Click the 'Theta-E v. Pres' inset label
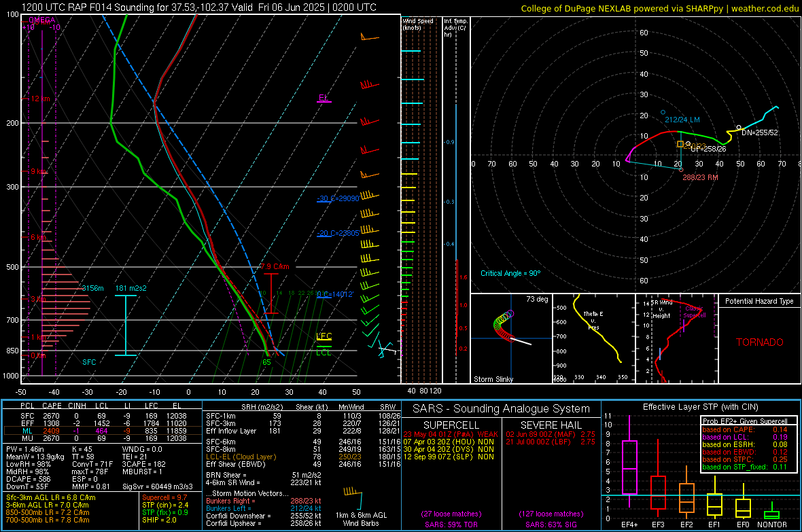The width and height of the screenshot is (802, 532). (x=593, y=320)
